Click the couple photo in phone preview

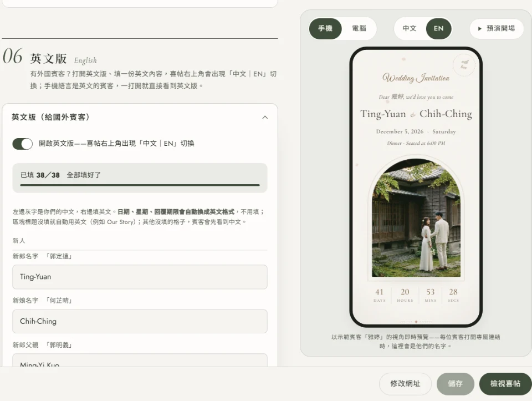point(416,218)
